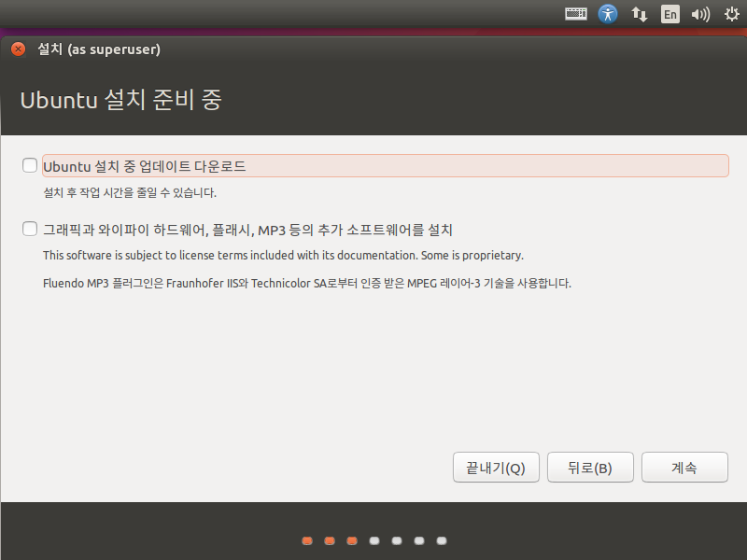Open the session gear menu icon

(x=730, y=14)
